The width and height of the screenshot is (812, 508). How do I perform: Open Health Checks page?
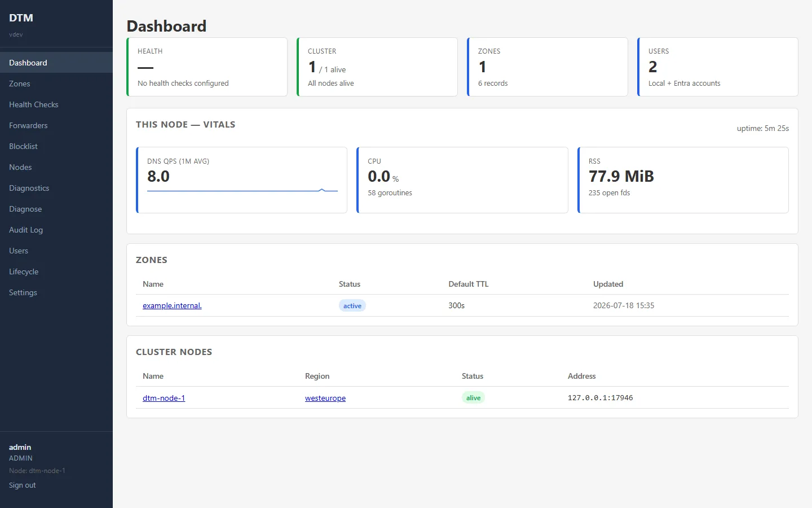[x=56, y=104]
